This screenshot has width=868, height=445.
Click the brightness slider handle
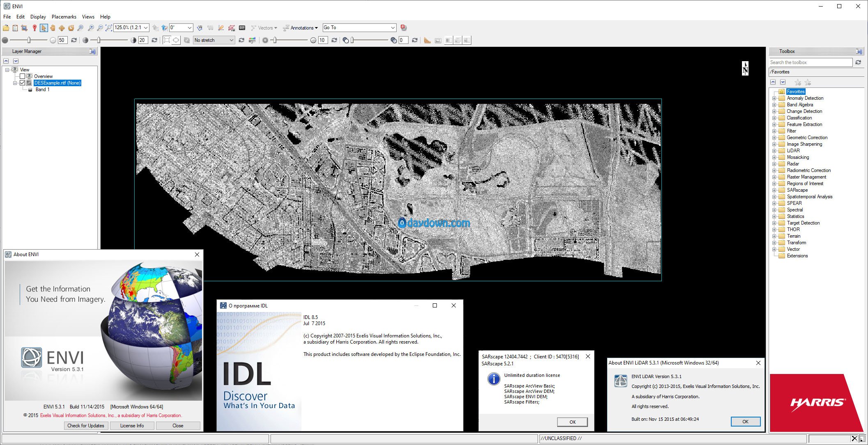[29, 40]
